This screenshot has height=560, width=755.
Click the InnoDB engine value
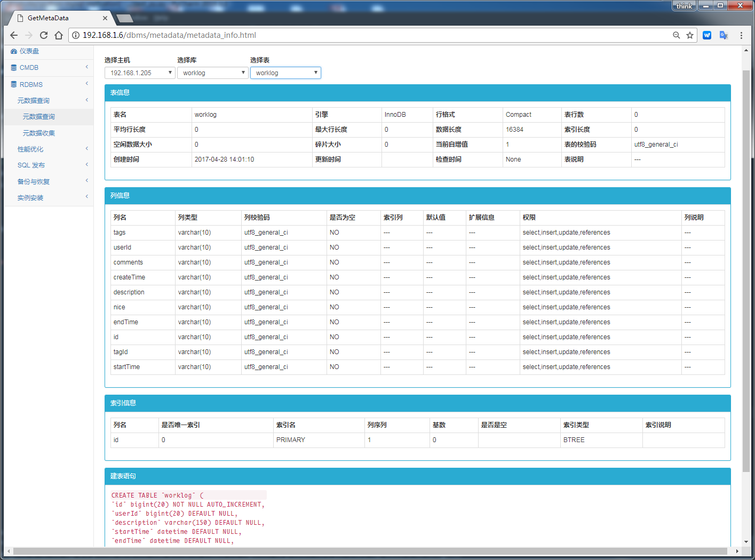(x=395, y=115)
